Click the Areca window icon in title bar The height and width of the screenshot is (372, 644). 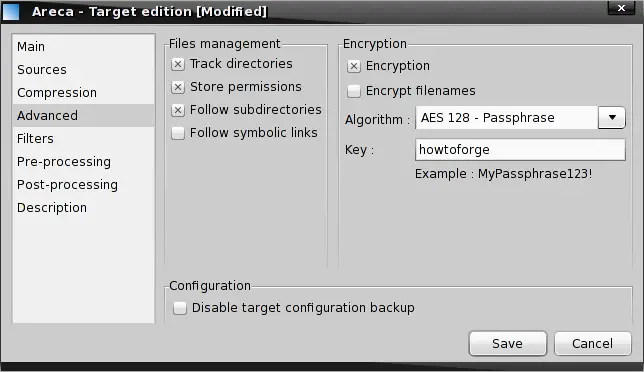point(11,11)
